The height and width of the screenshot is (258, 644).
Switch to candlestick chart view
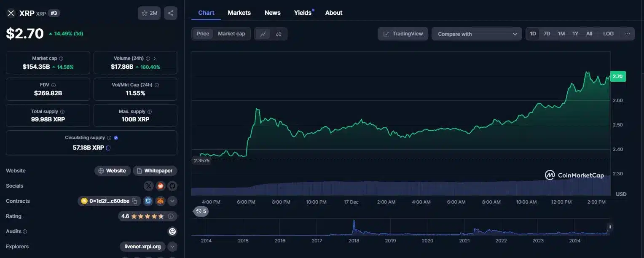(279, 34)
